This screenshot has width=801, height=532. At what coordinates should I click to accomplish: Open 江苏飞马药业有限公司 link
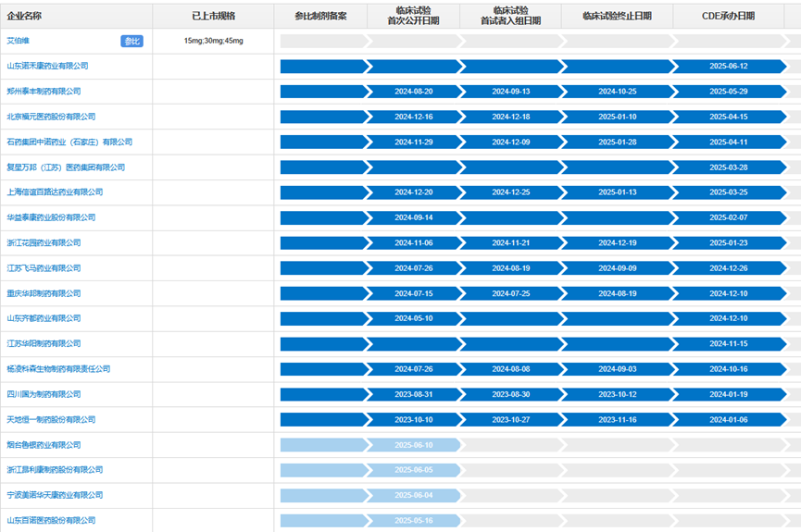pyautogui.click(x=44, y=268)
